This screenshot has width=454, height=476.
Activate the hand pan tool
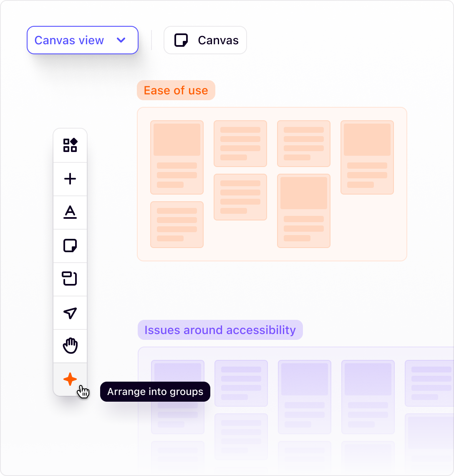click(70, 346)
